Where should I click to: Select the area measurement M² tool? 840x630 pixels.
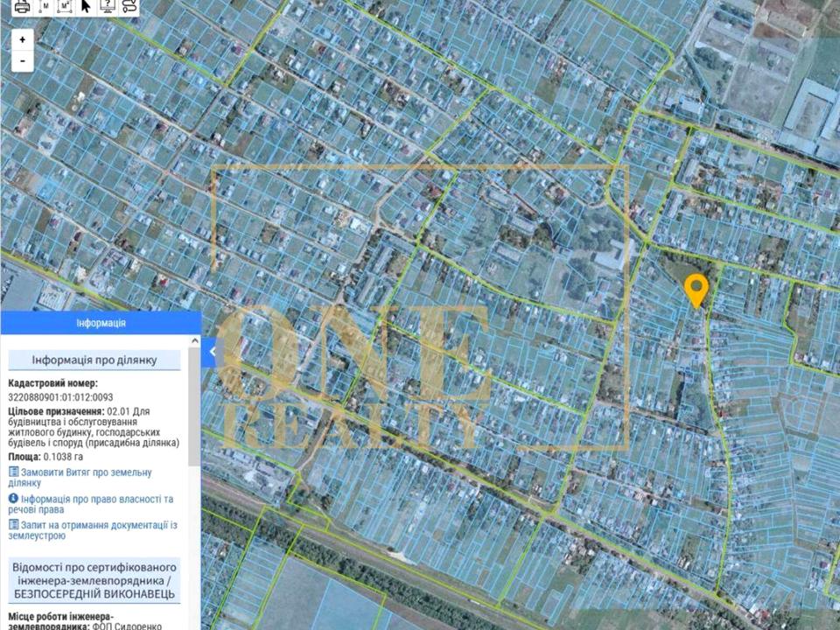pyautogui.click(x=65, y=7)
